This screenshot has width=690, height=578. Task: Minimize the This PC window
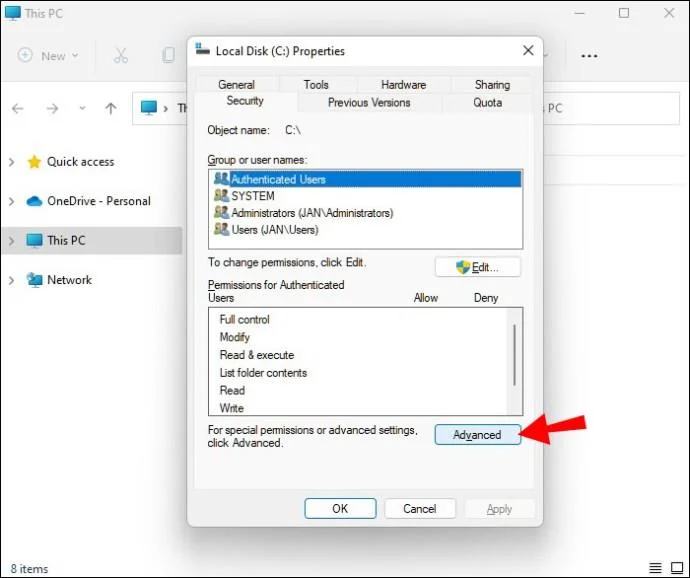pos(580,13)
